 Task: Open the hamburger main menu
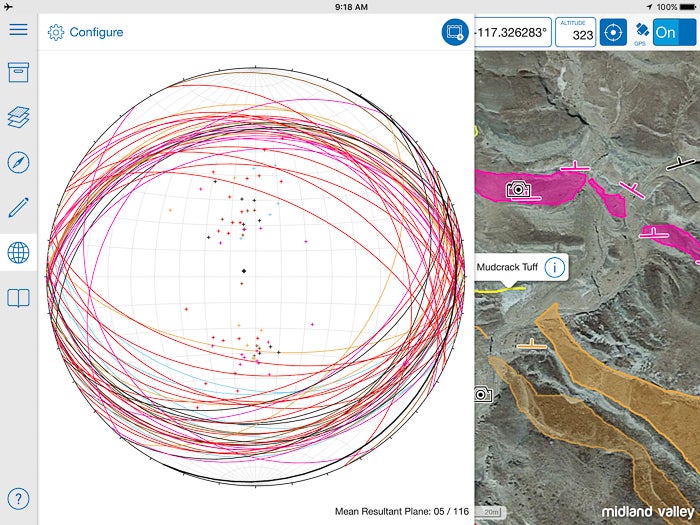[18, 28]
